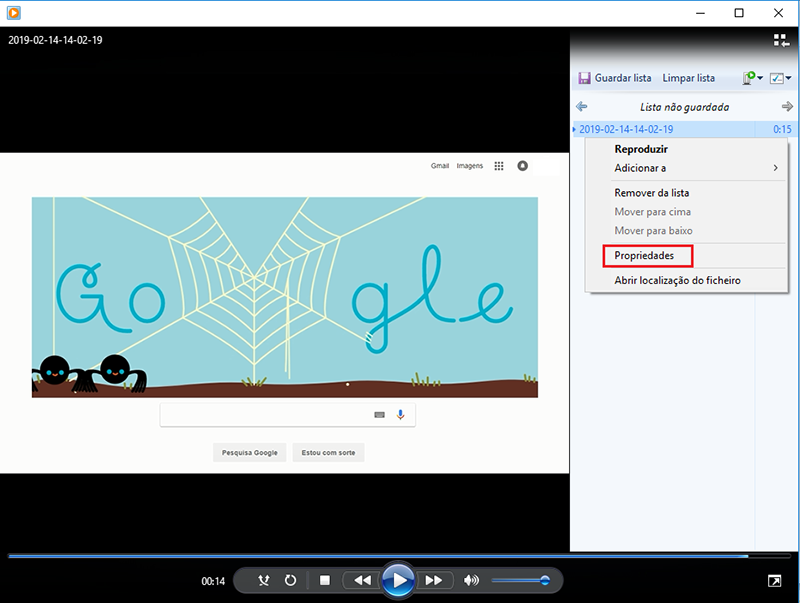Select Mover para baixo menu entry

(685, 231)
